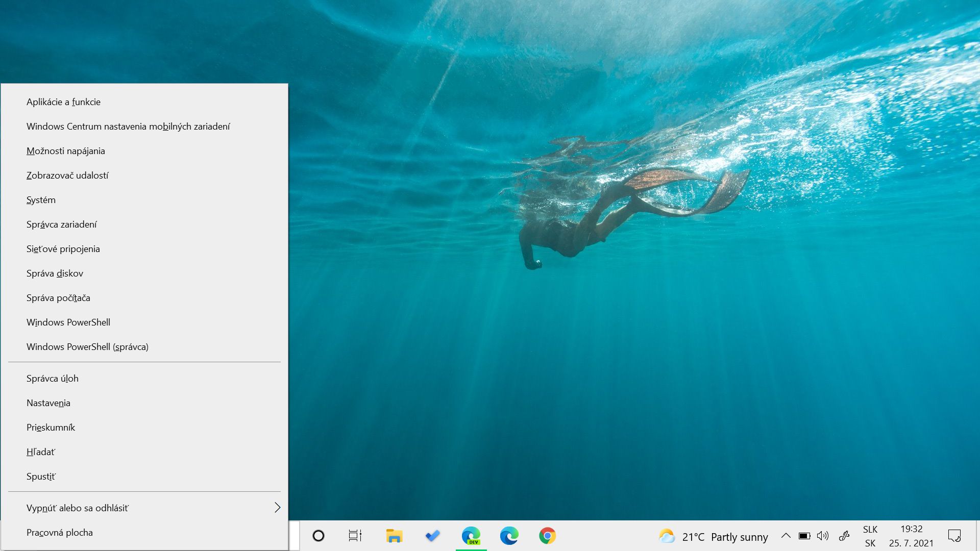Image resolution: width=980 pixels, height=551 pixels.
Task: Click the Cortana circle icon on taskbar
Action: click(x=318, y=536)
